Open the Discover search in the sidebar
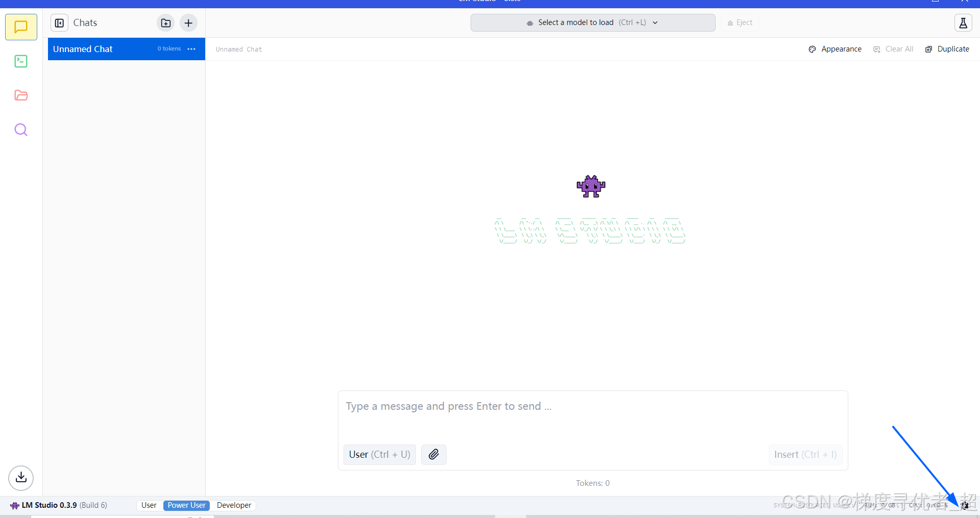 [x=21, y=130]
